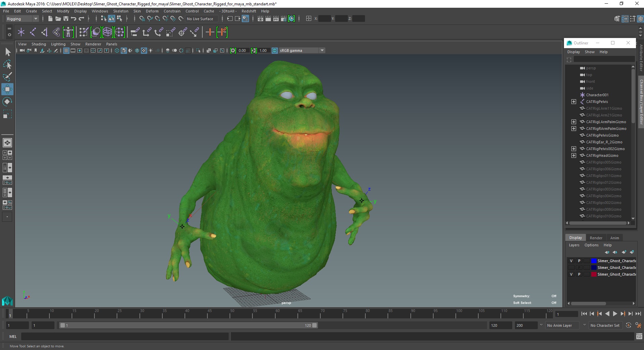
Task: Click the time range slider bar
Action: tap(188, 325)
